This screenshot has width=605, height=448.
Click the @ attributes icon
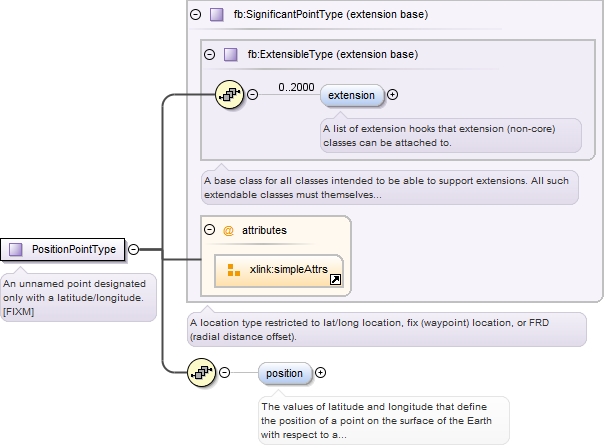tap(228, 230)
